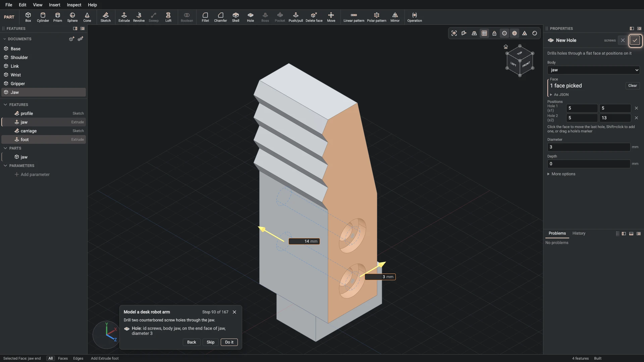Screen dimensions: 644x362
Task: Select the Push/pull tool
Action: click(296, 17)
